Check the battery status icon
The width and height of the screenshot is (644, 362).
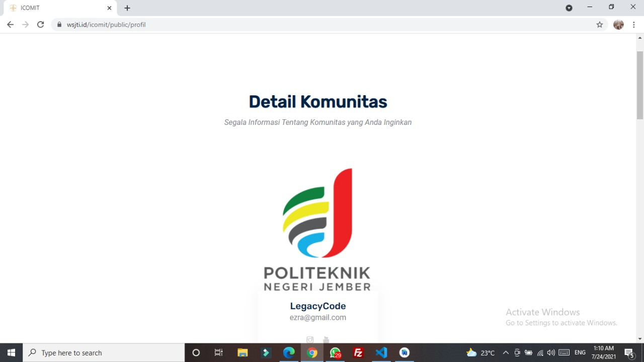(528, 352)
